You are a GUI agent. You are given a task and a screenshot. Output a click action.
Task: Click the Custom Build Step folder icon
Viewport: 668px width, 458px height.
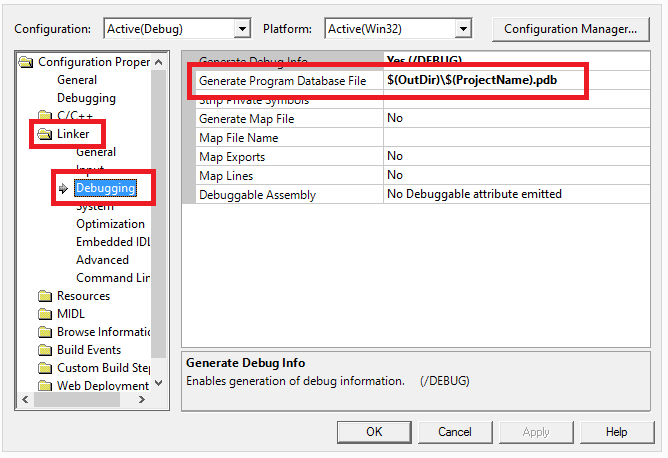tap(44, 368)
